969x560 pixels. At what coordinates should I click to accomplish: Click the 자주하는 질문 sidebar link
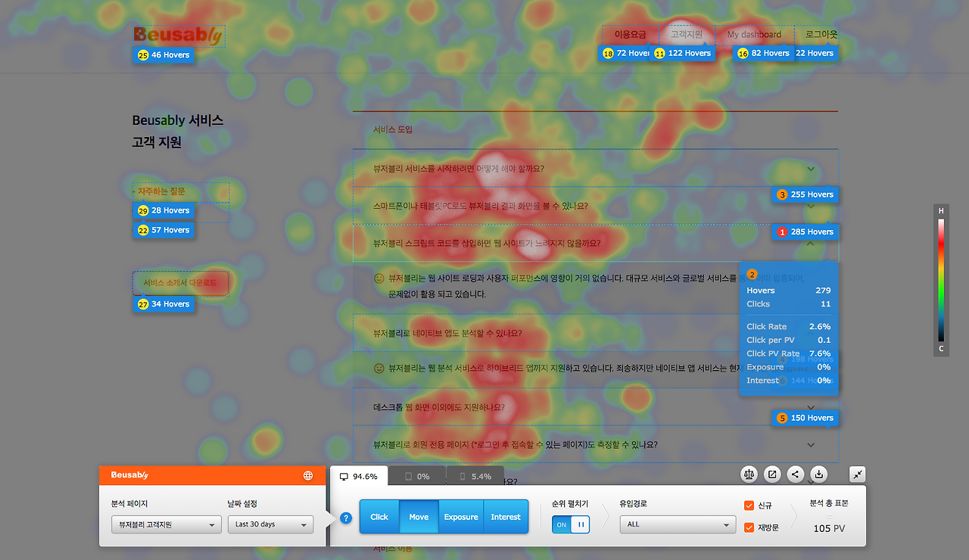pos(160,191)
